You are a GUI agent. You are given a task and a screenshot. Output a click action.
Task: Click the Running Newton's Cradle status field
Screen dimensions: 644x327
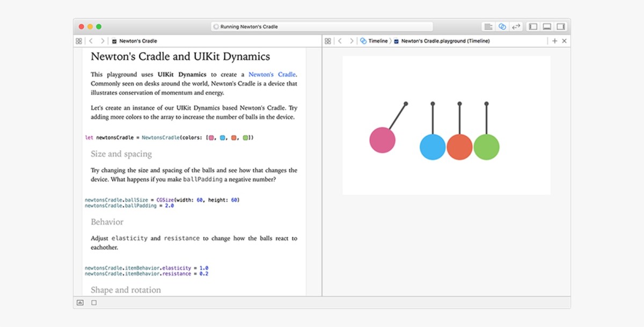(322, 26)
